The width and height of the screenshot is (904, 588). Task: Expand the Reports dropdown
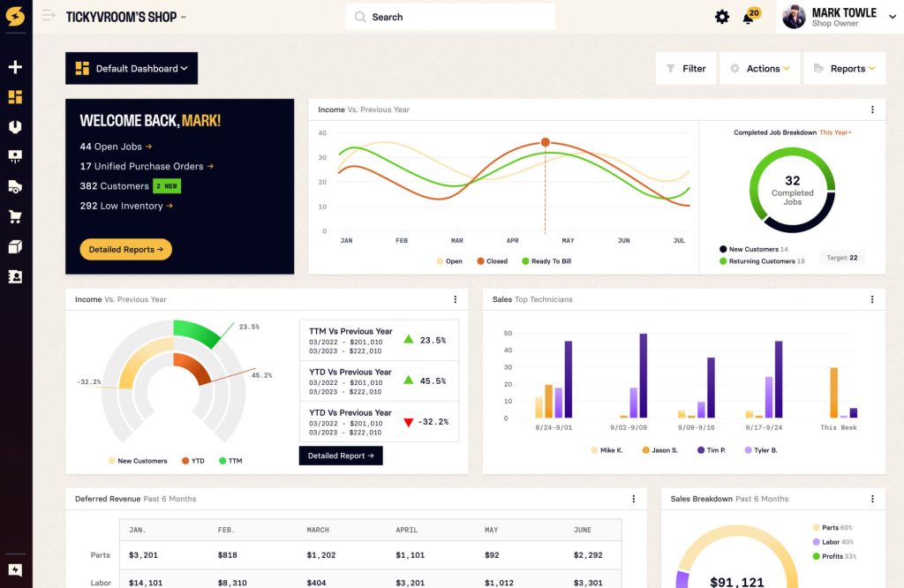(845, 68)
